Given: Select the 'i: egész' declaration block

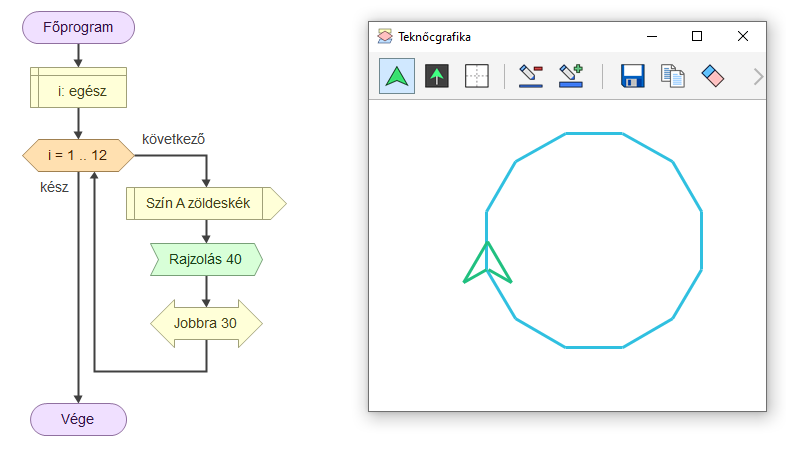Looking at the screenshot, I should pos(78,89).
